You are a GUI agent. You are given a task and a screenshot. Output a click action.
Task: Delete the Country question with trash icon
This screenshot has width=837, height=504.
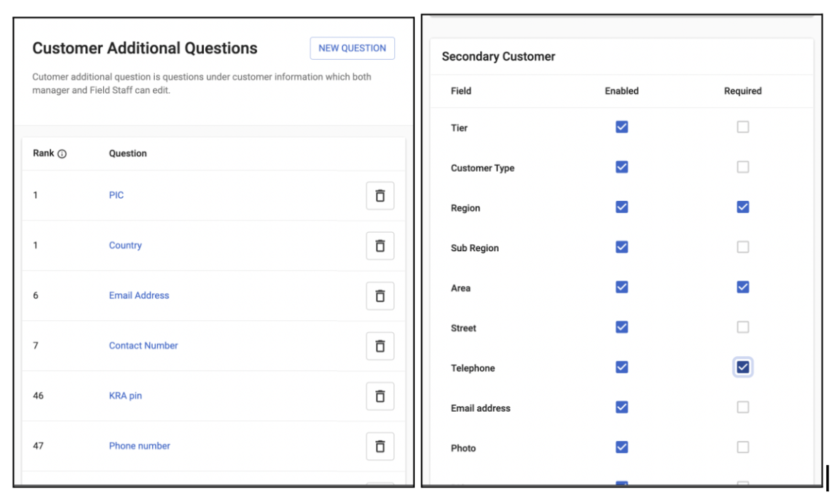(x=380, y=246)
